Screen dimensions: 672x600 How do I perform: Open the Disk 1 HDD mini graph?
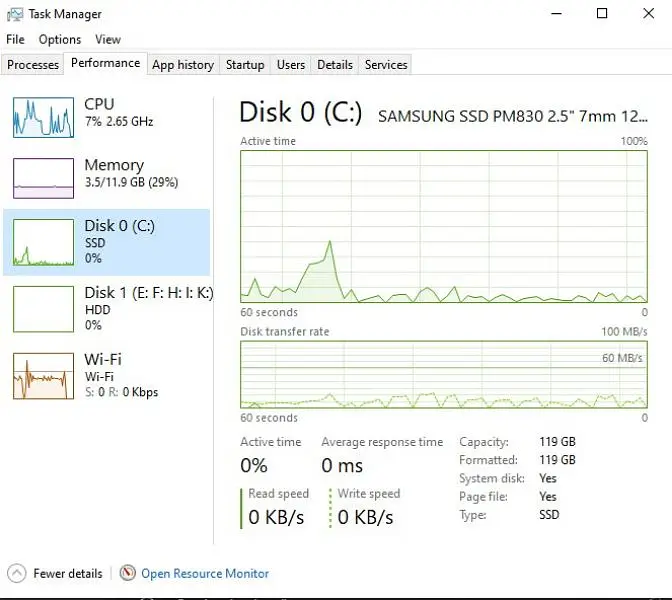43,308
